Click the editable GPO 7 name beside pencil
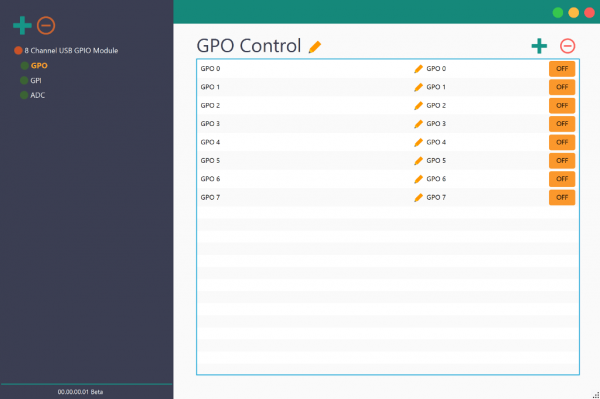Image resolution: width=600 pixels, height=399 pixels. [436, 197]
